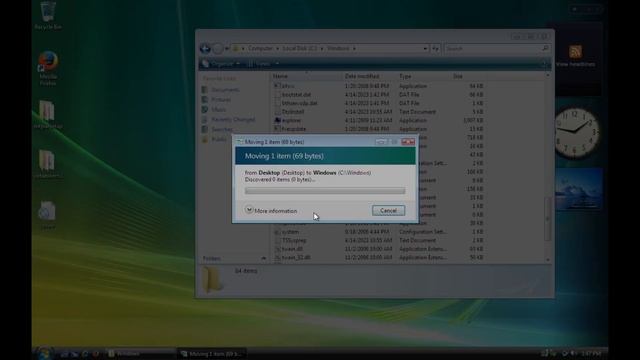
Task: Open Recently Changed favorite link
Action: pyautogui.click(x=229, y=120)
